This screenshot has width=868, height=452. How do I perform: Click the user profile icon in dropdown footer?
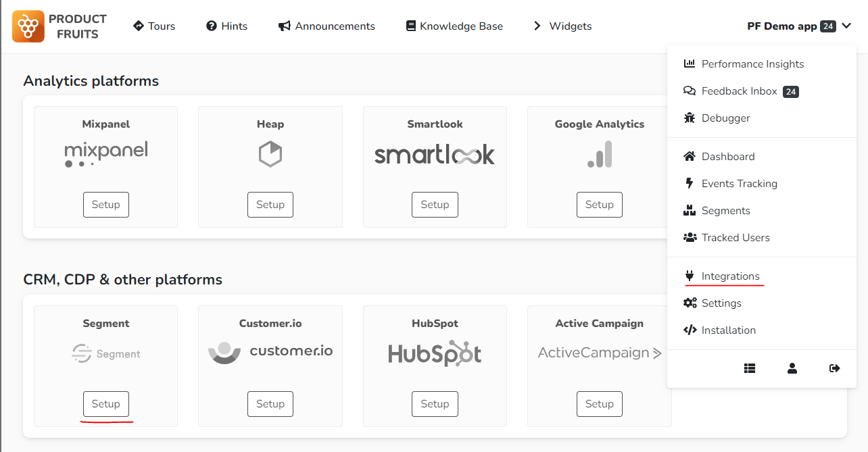pyautogui.click(x=792, y=368)
